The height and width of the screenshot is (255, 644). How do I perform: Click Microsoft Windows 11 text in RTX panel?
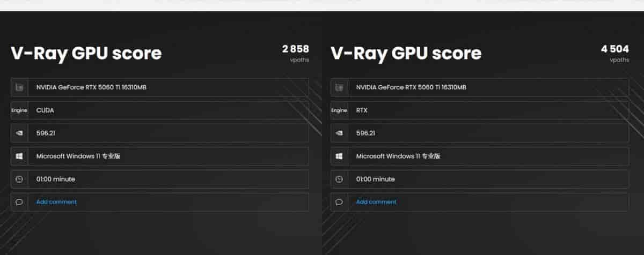(398, 156)
